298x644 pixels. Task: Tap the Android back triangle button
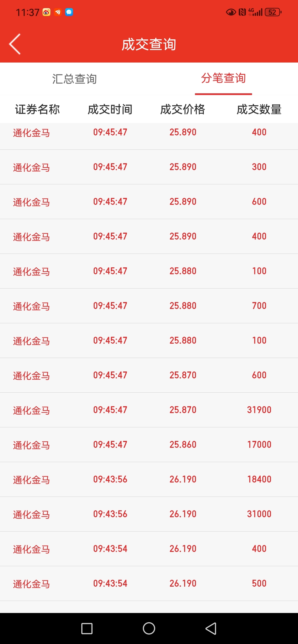211,628
